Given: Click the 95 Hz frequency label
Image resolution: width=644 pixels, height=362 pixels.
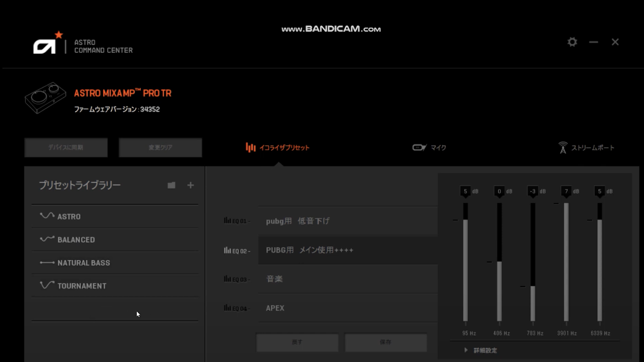Looking at the screenshot, I should pyautogui.click(x=469, y=333).
